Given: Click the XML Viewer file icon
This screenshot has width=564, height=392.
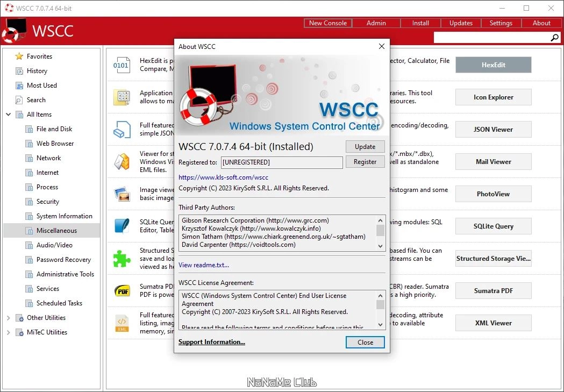Looking at the screenshot, I should (122, 323).
